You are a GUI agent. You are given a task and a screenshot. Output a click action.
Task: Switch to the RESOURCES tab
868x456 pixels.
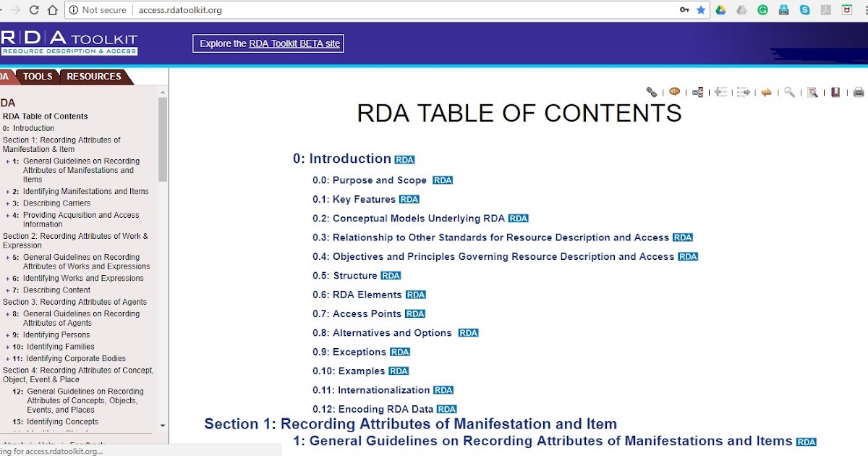(x=95, y=76)
